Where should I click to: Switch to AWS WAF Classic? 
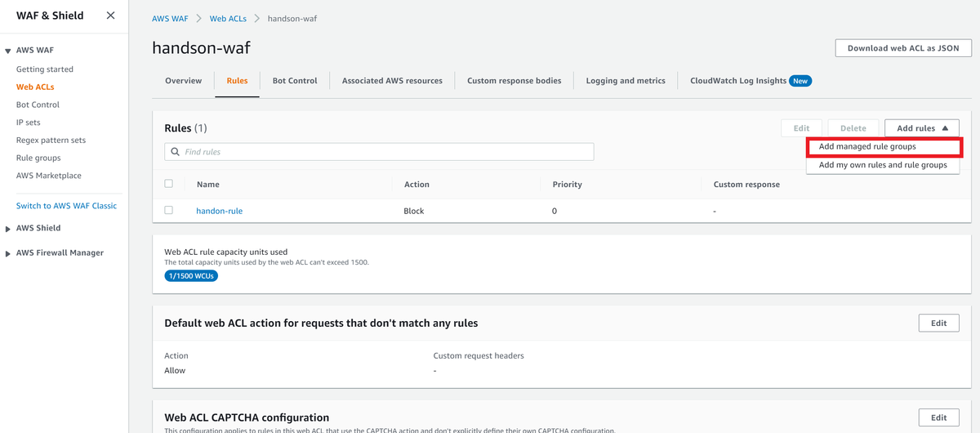[66, 206]
